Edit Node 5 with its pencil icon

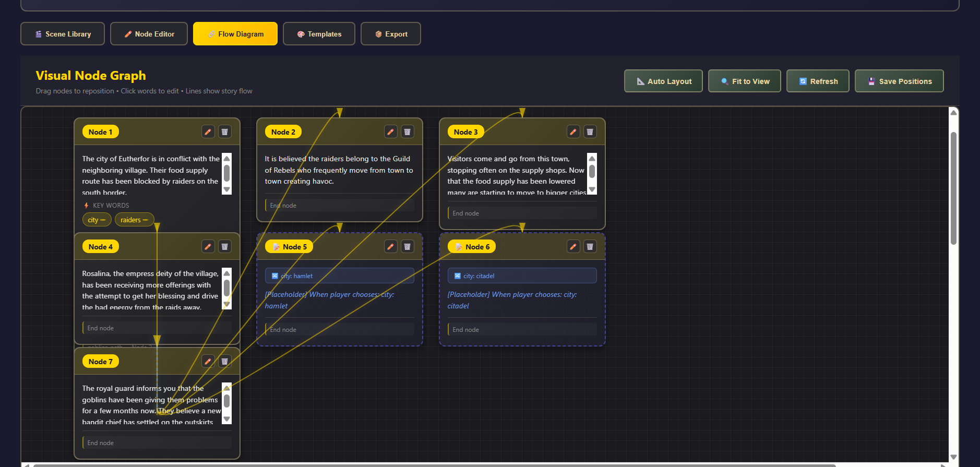[390, 247]
